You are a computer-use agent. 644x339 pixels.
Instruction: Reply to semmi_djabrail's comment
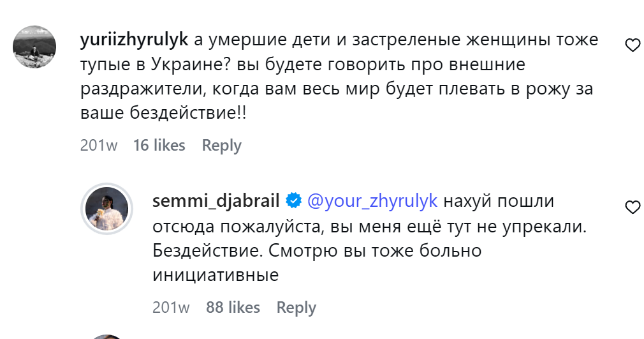coord(296,308)
